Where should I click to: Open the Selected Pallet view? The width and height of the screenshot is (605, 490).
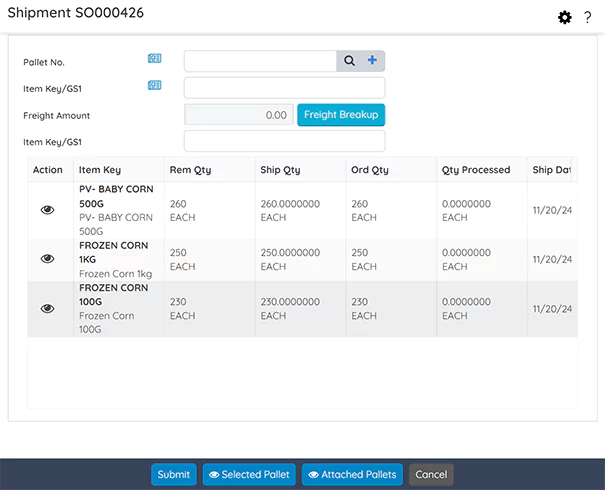249,475
